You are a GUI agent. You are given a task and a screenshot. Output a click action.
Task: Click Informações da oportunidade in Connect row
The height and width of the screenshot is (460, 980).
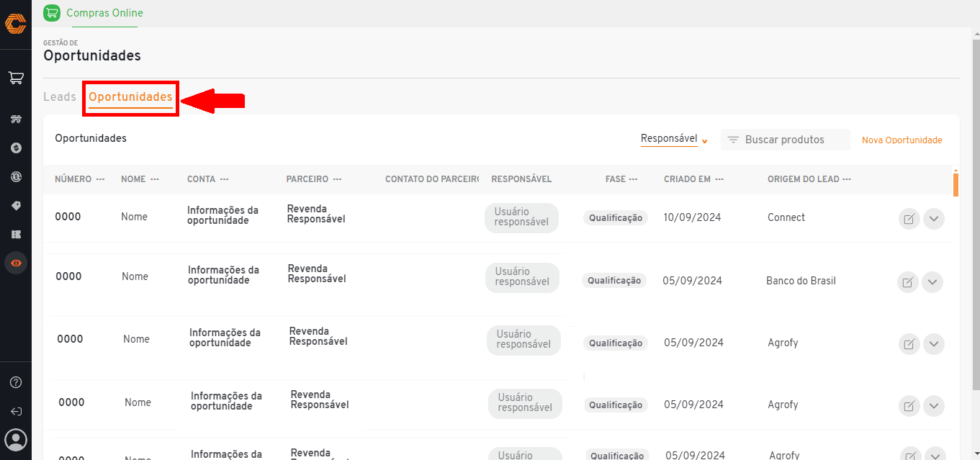(x=222, y=215)
